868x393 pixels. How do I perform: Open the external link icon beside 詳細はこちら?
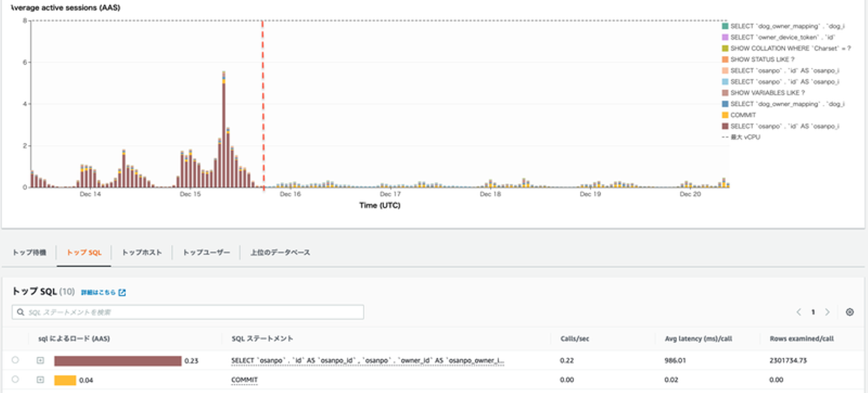[122, 292]
